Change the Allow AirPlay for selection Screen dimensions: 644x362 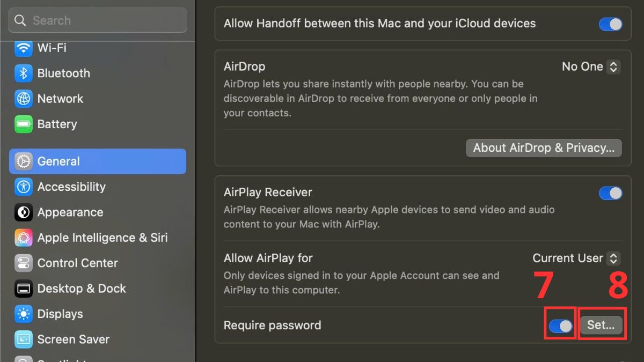576,258
